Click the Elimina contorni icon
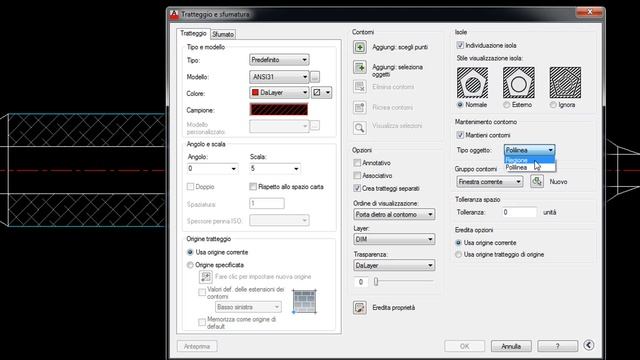This screenshot has height=360, width=640. (360, 87)
